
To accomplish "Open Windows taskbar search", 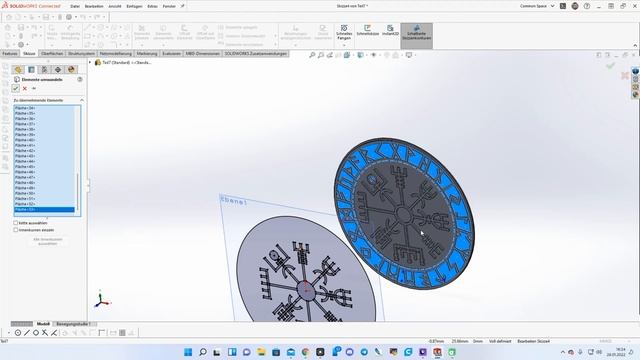I will click(x=202, y=352).
